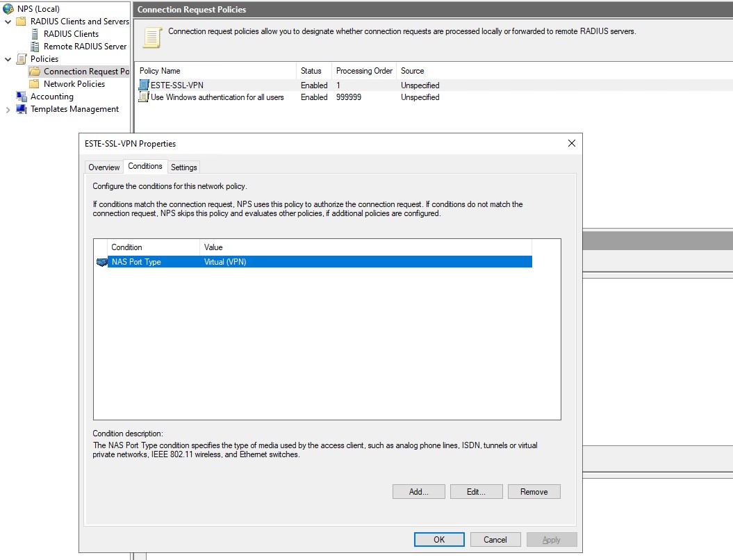Click the NAS Port Type condition icon
The width and height of the screenshot is (733, 560).
[101, 262]
